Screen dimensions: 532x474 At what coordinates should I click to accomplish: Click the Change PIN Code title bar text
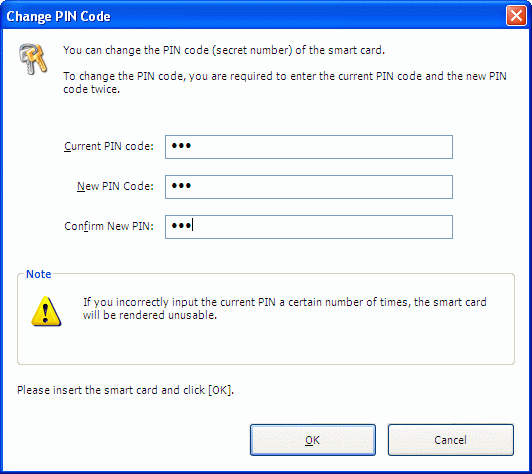coord(58,16)
